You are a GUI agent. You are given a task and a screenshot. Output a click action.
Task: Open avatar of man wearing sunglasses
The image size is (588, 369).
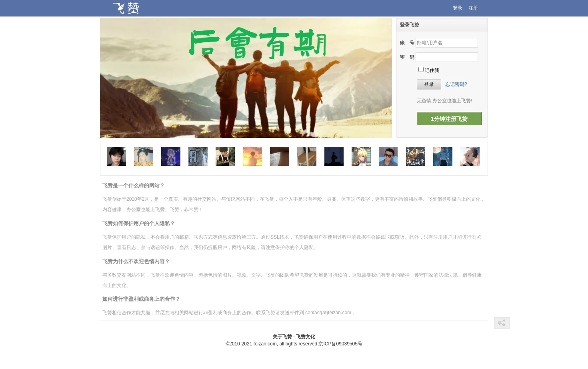388,156
